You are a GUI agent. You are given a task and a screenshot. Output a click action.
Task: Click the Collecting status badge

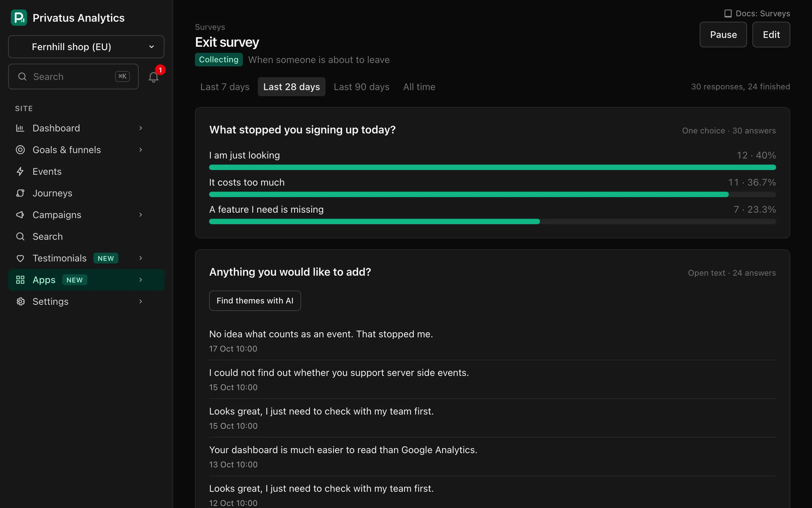pyautogui.click(x=219, y=60)
